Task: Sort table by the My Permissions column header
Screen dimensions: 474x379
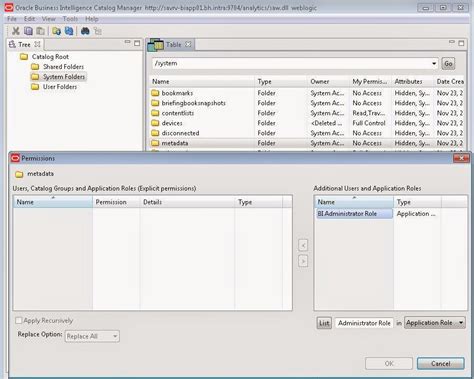Action: 370,81
